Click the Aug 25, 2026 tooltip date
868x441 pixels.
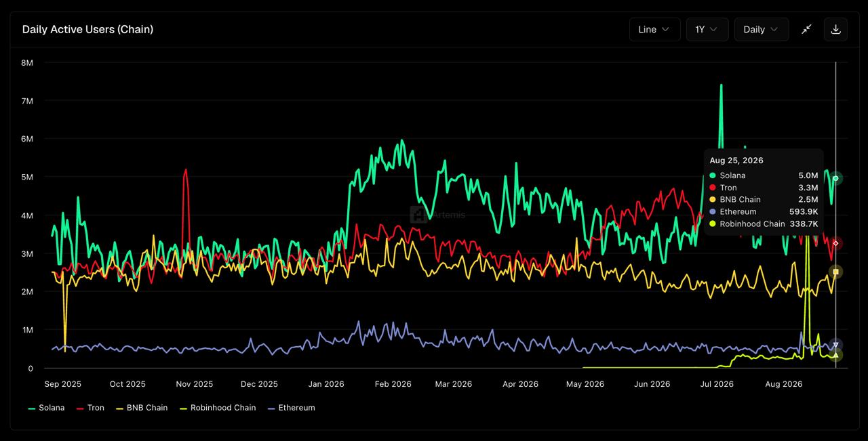coord(736,161)
